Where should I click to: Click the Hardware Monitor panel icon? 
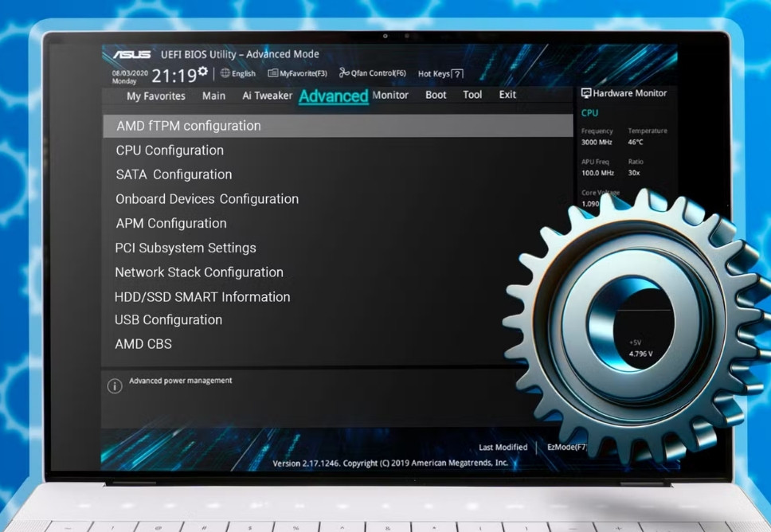(x=586, y=93)
